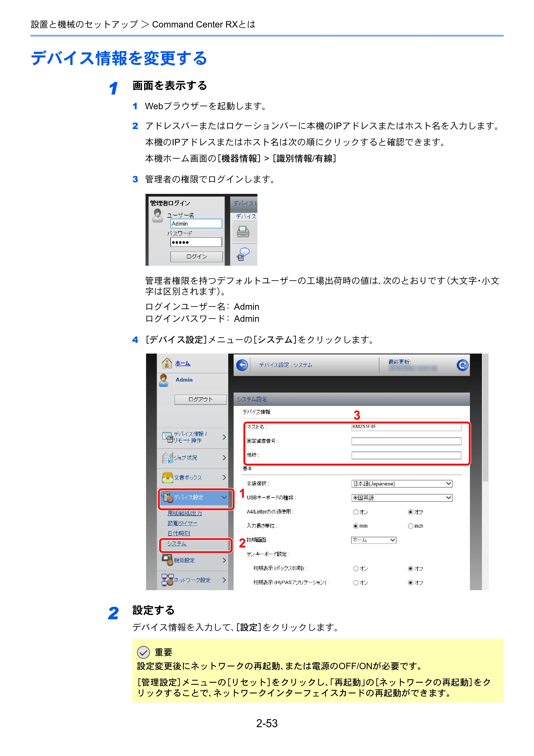Click the 最終更新 label
534x756 pixels.
[x=400, y=362]
